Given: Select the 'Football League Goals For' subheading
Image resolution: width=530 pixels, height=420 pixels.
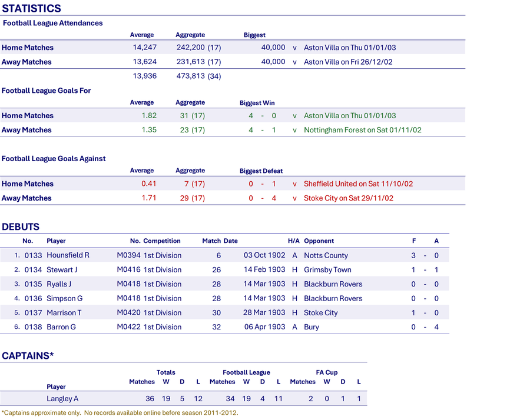Looking at the screenshot, I should [x=47, y=91].
